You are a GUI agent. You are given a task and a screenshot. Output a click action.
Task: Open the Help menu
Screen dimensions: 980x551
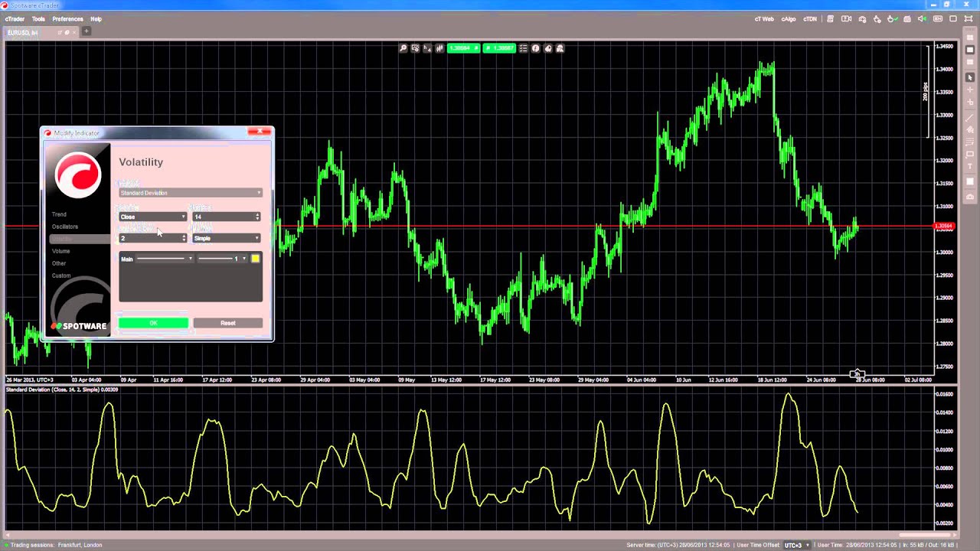coord(96,19)
